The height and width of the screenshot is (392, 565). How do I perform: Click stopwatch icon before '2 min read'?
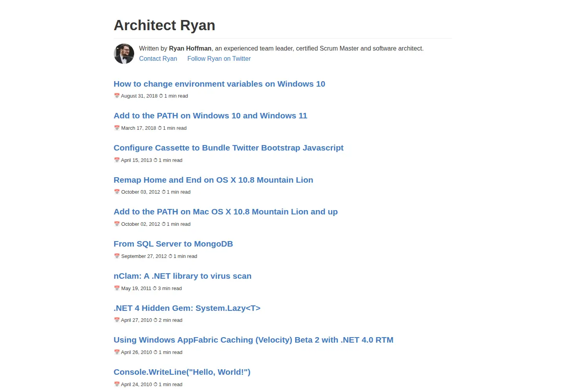coord(155,320)
